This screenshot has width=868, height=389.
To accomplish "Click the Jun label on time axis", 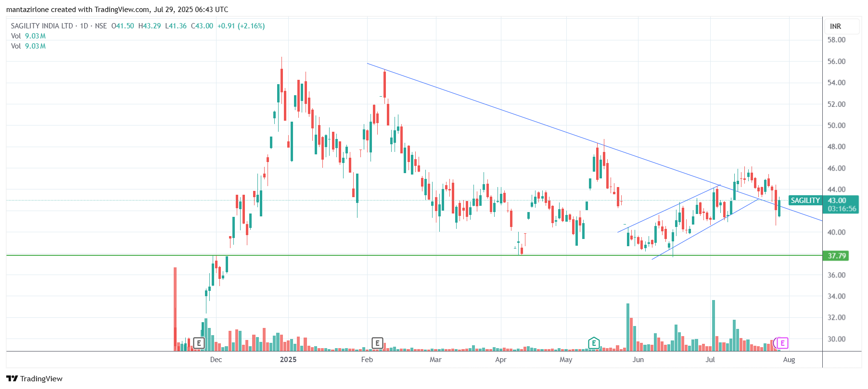I will (638, 360).
